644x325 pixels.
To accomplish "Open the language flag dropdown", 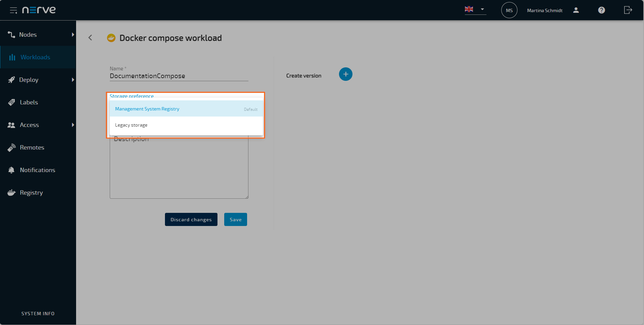I will (475, 10).
